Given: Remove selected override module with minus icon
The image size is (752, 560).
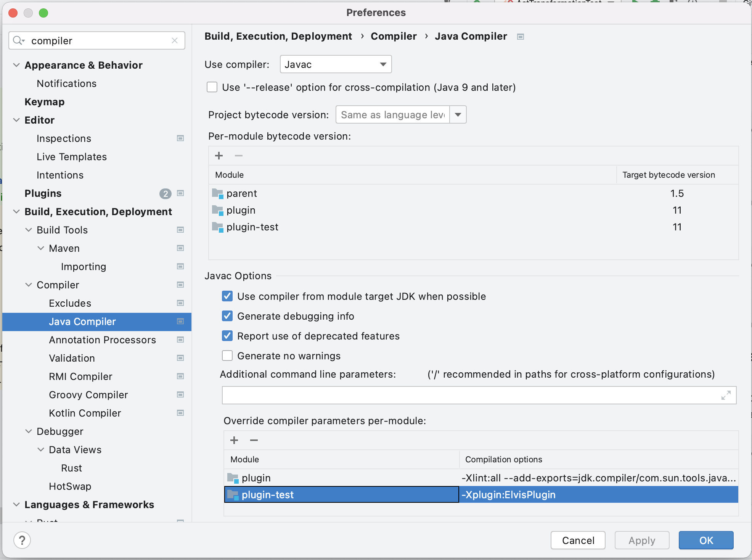Looking at the screenshot, I should (254, 440).
